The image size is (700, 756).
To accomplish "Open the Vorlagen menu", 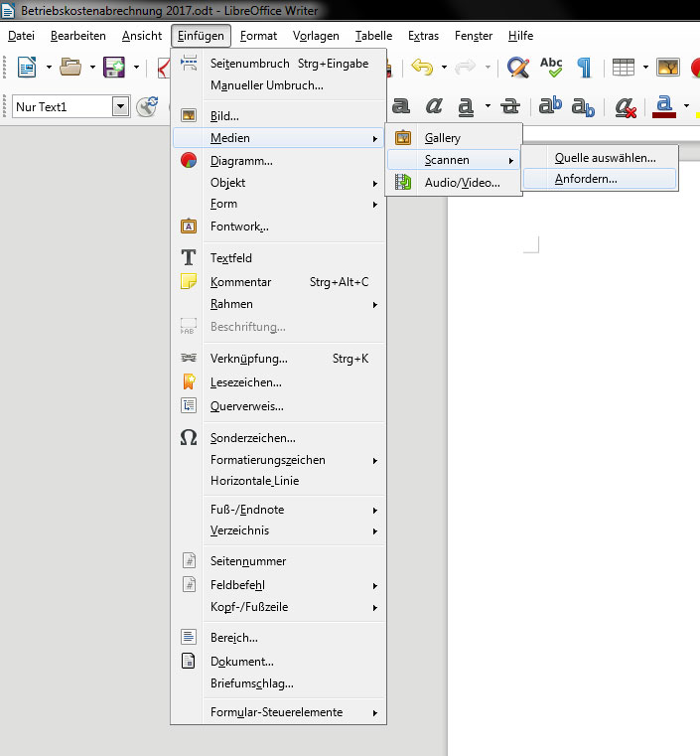I will [x=316, y=36].
